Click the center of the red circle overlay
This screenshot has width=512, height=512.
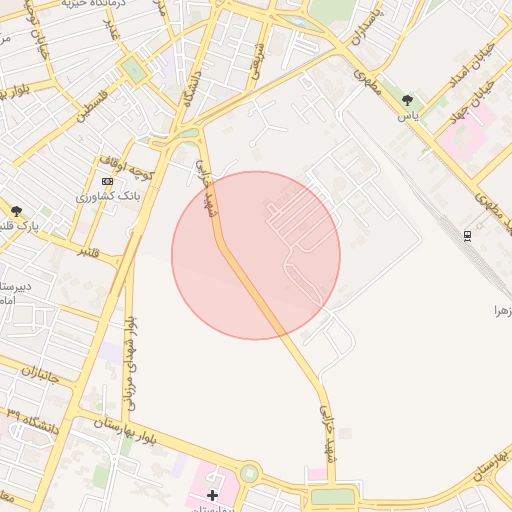[x=256, y=256]
